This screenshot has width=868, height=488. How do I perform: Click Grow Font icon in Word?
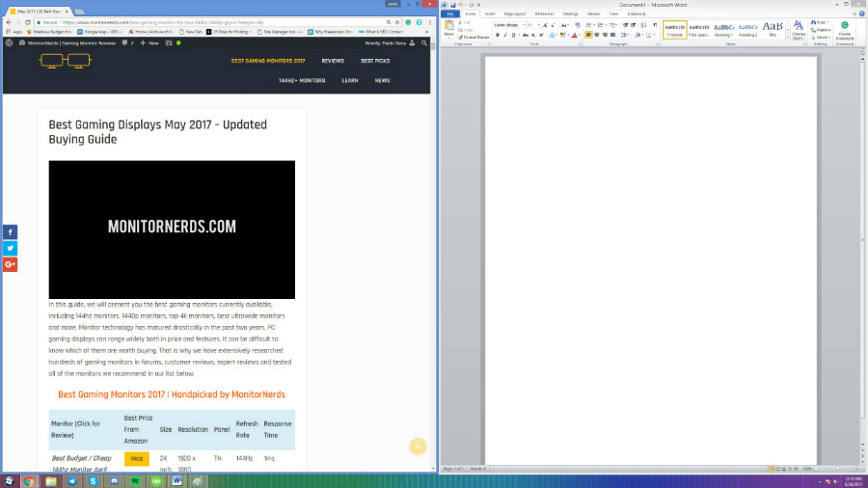[x=545, y=25]
